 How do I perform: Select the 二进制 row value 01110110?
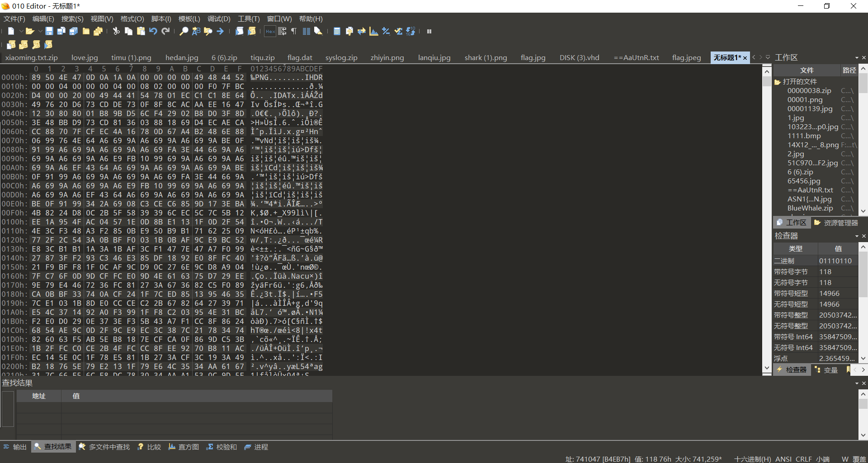click(x=835, y=261)
